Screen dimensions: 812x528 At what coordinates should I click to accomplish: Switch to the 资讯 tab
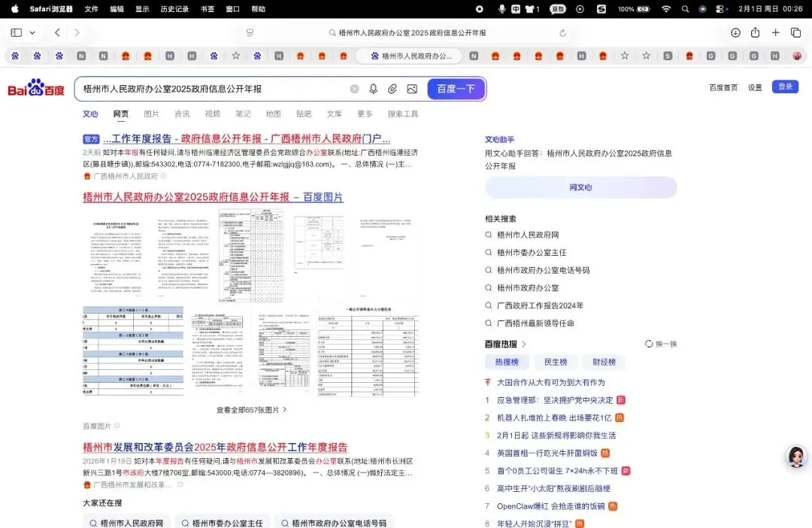(x=182, y=114)
